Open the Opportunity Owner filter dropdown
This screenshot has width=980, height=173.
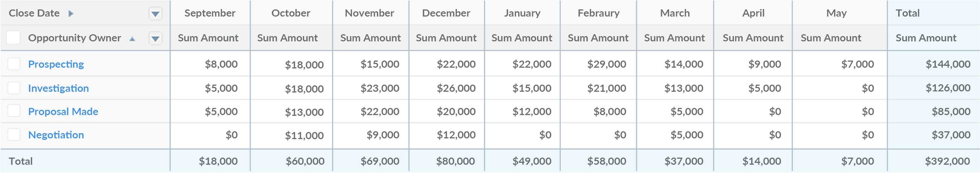pos(155,38)
